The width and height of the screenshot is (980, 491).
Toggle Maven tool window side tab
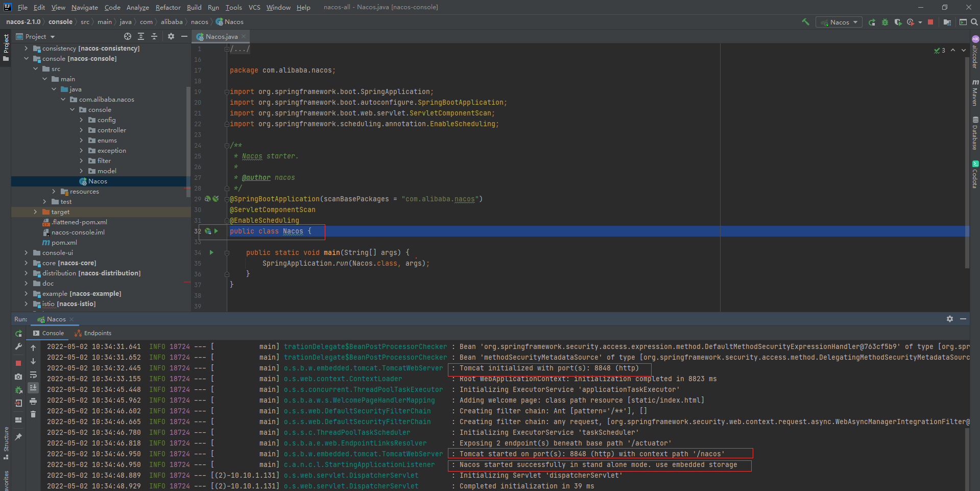975,93
